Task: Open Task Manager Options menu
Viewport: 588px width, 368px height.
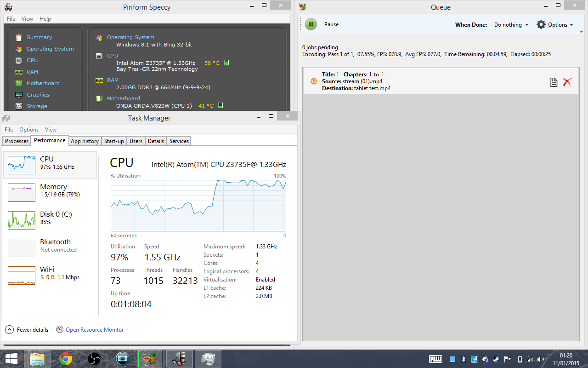Action: point(29,130)
